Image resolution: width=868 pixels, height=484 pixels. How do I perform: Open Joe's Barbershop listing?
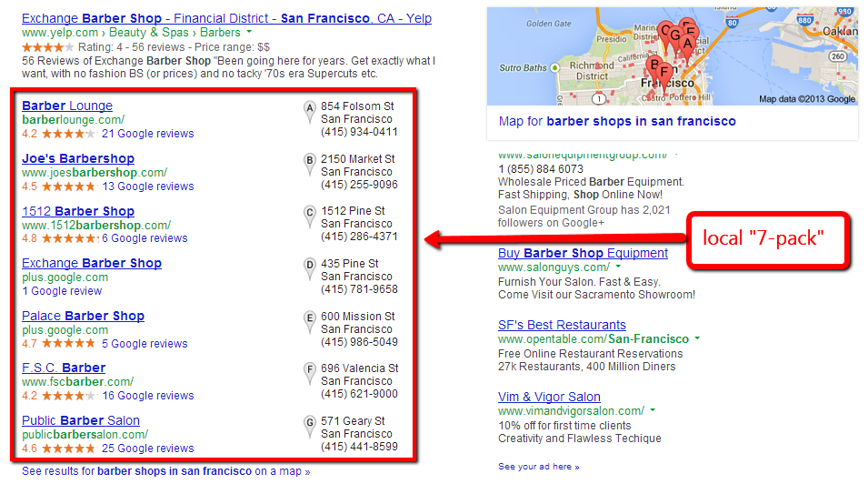[x=78, y=158]
